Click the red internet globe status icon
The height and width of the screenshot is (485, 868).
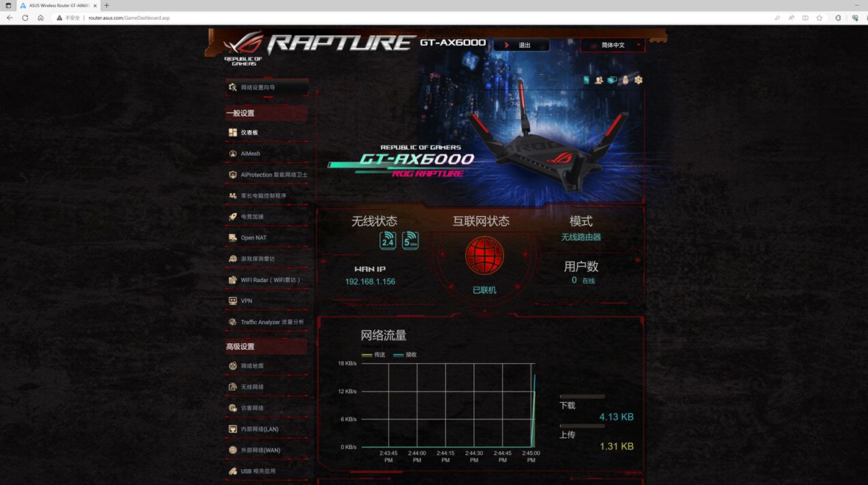pos(484,255)
